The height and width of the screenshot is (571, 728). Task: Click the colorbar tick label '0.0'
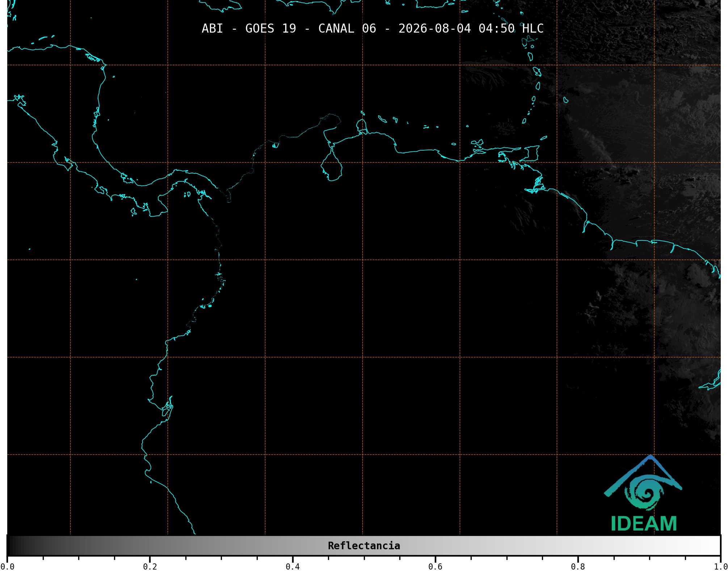coord(7,566)
